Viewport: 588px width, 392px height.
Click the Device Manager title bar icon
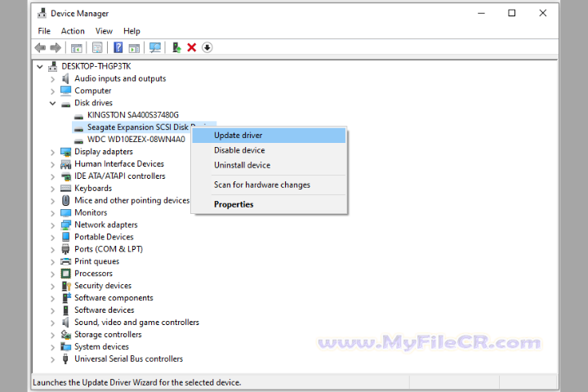(x=42, y=13)
